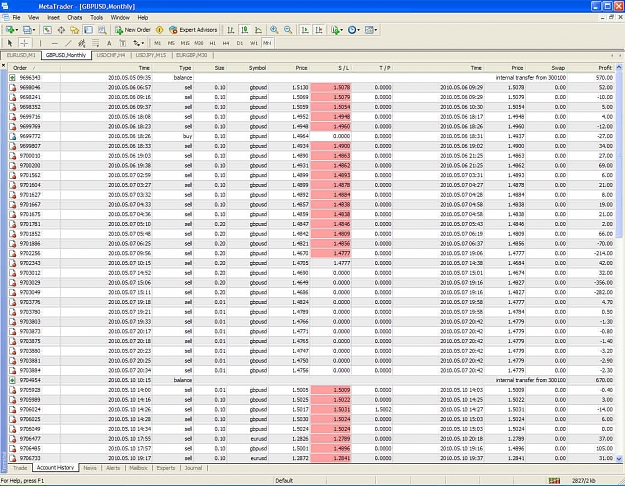Image resolution: width=625 pixels, height=486 pixels.
Task: Select the crosshair tool
Action: tap(24, 43)
